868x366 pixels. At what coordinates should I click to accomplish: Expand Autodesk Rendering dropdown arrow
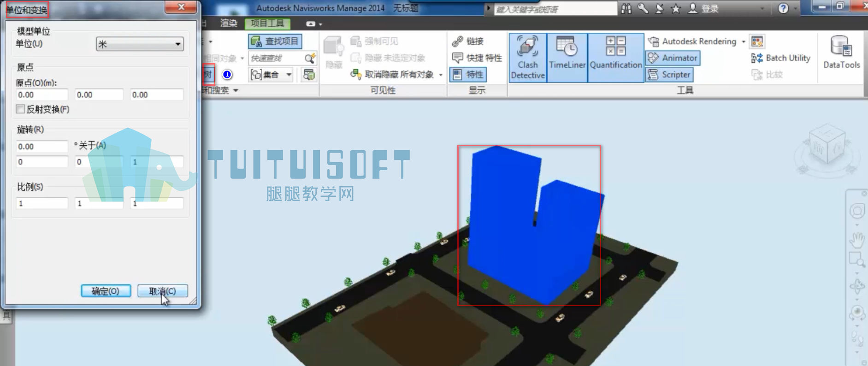(x=743, y=42)
